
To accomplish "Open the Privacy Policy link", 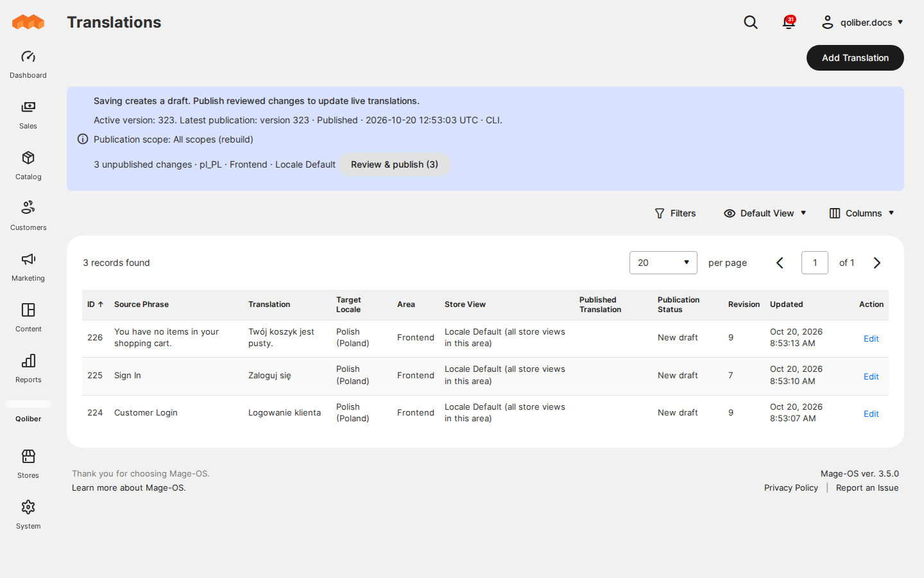I will (791, 487).
